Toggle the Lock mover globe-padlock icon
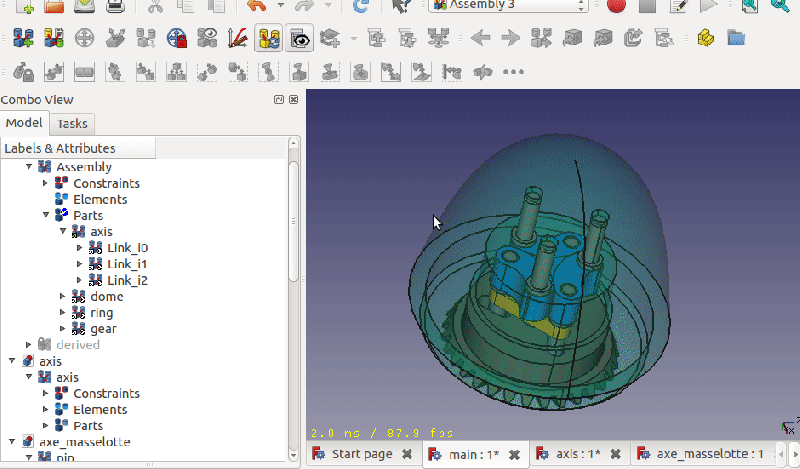Screen dimensions: 800x469 pos(177,38)
